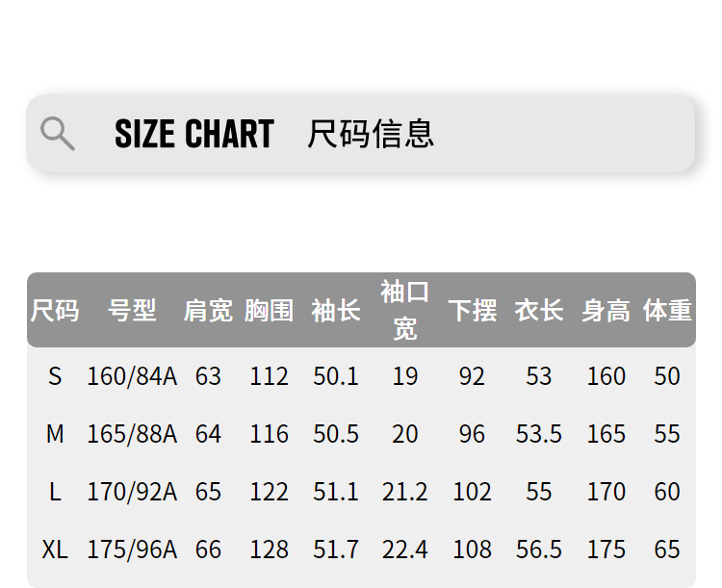Select the 袖长 column header

(x=336, y=311)
